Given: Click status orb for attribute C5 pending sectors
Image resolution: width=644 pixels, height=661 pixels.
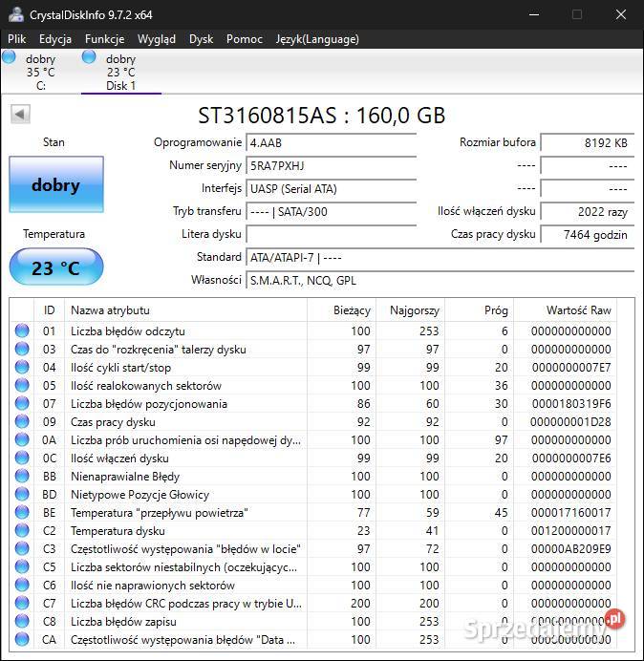Looking at the screenshot, I should point(22,567).
